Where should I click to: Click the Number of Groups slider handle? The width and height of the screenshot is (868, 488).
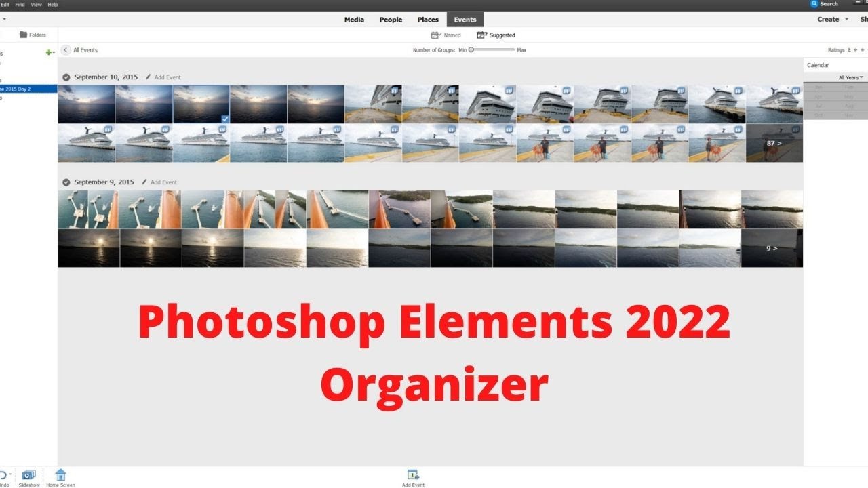pos(471,49)
